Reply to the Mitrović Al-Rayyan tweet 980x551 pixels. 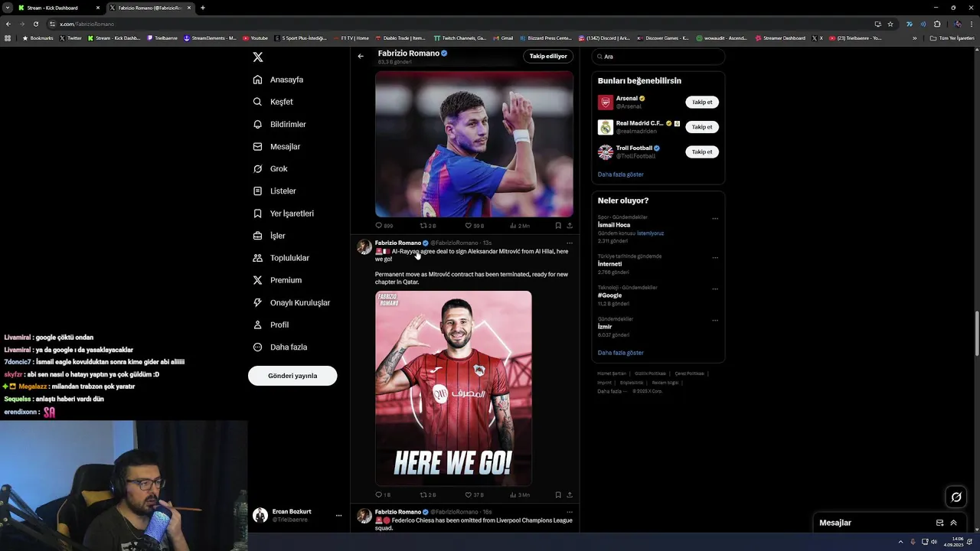(383, 495)
